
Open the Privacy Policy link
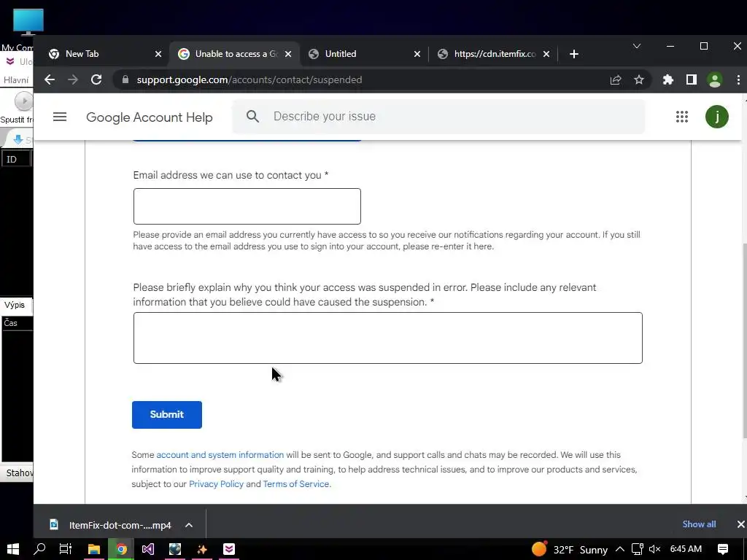click(216, 484)
